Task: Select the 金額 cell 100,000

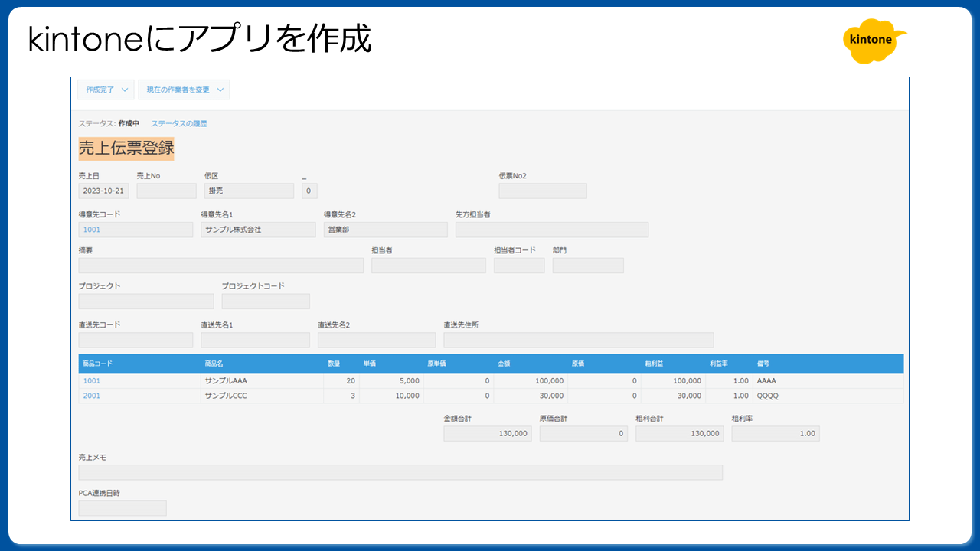Action: tap(531, 380)
